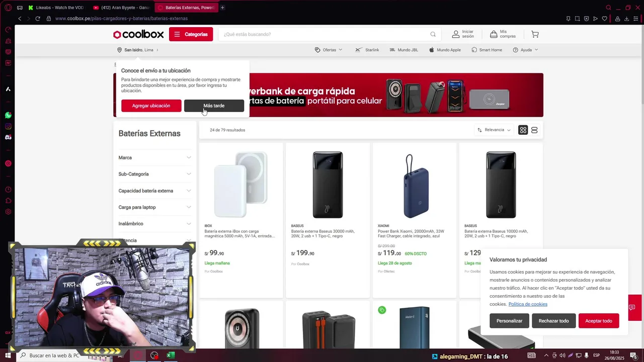Screen dimensions: 644x362
Task: Click Rechazar todo cookies button
Action: click(553, 321)
